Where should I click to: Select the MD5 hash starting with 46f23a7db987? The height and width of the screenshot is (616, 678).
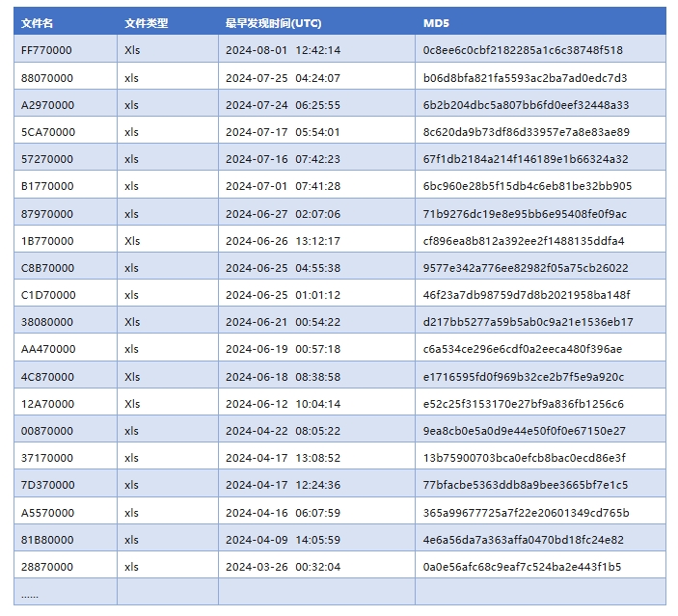pos(527,295)
